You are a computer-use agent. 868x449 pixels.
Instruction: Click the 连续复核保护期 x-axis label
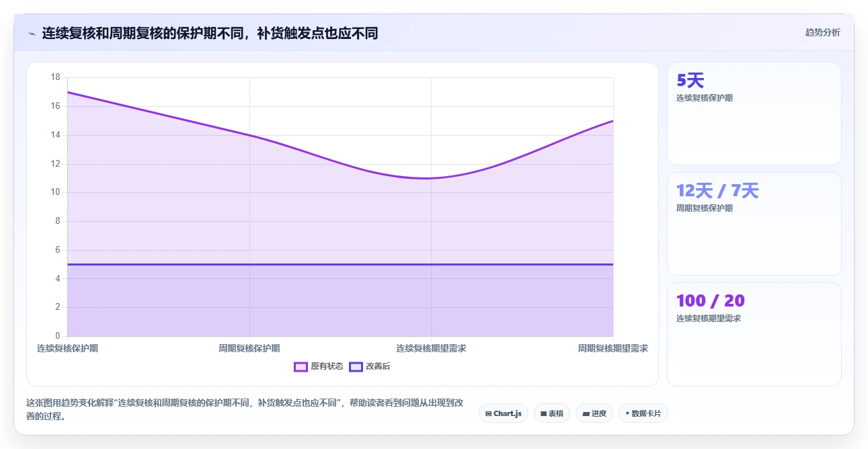point(67,348)
